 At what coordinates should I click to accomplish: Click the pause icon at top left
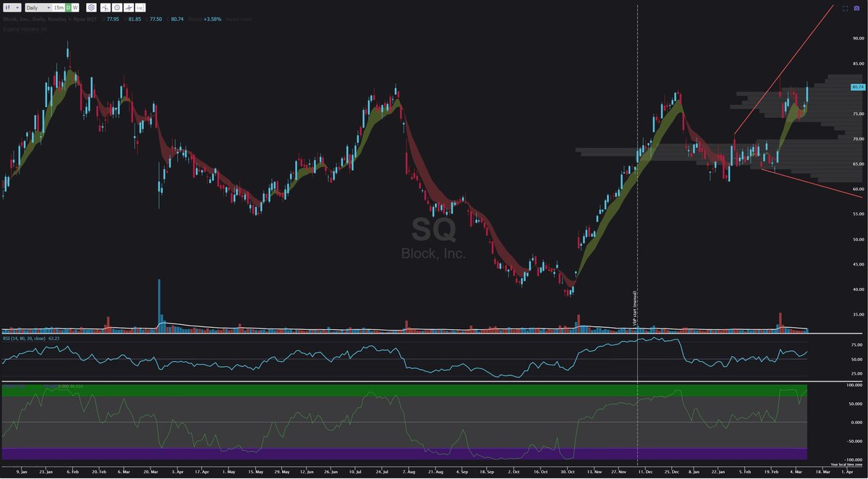(x=8, y=7)
